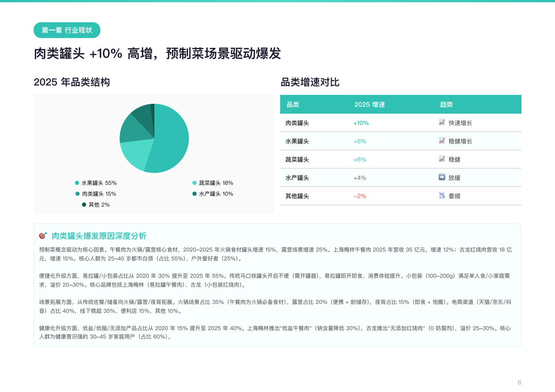
Task: Click the 2025 年品类结构 heading
Action: (72, 82)
